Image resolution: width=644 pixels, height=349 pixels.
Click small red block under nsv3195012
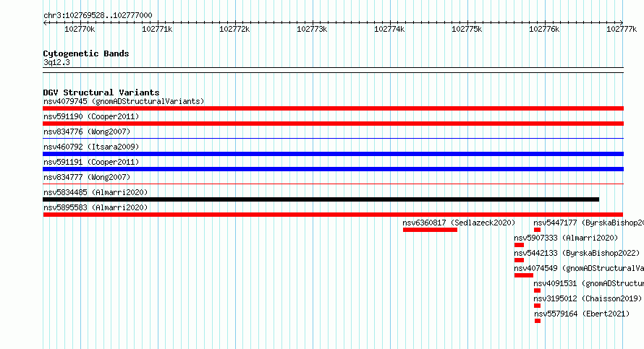point(537,306)
